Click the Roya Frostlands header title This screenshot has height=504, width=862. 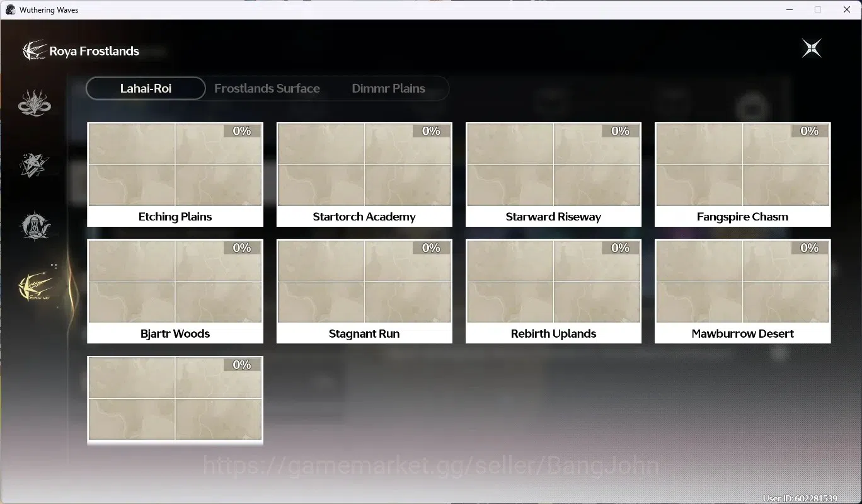(95, 51)
